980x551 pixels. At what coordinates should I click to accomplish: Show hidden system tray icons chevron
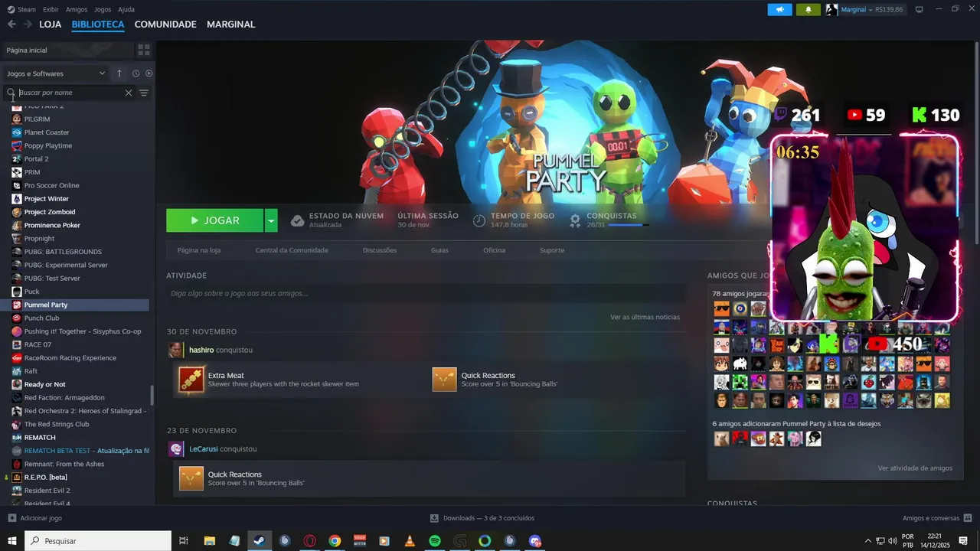click(x=867, y=541)
